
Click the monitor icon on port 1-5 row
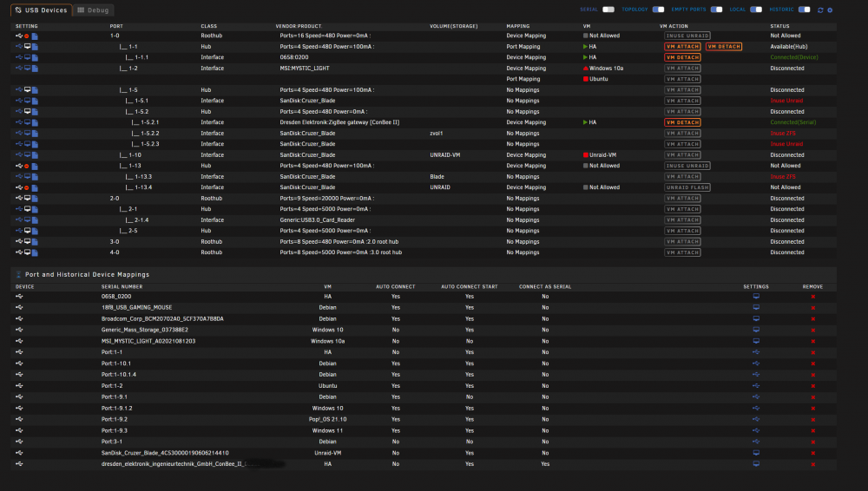point(27,89)
